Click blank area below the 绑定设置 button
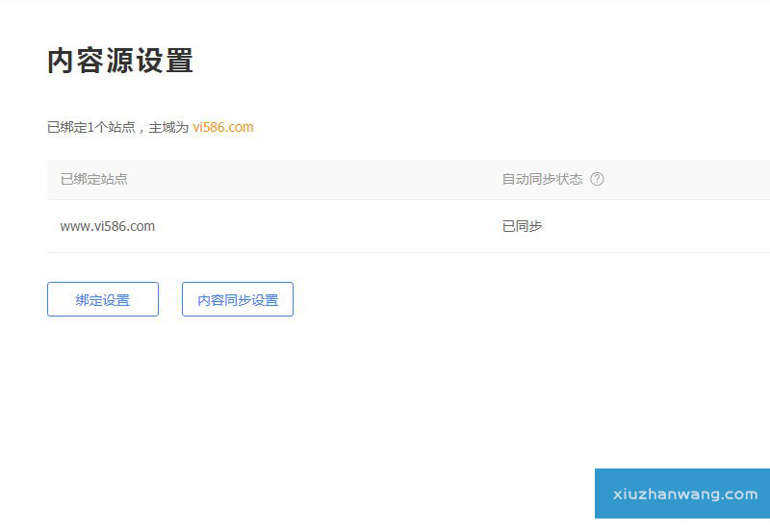The width and height of the screenshot is (770, 532). pos(103,385)
